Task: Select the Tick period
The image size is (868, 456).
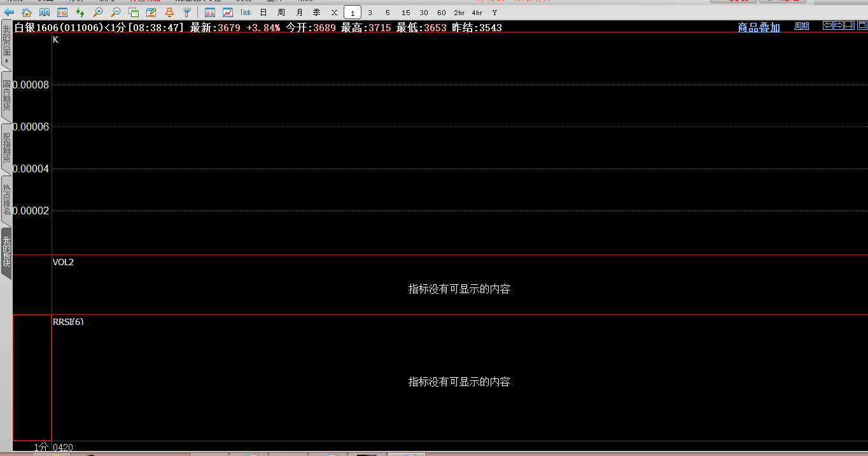Action: tap(246, 13)
